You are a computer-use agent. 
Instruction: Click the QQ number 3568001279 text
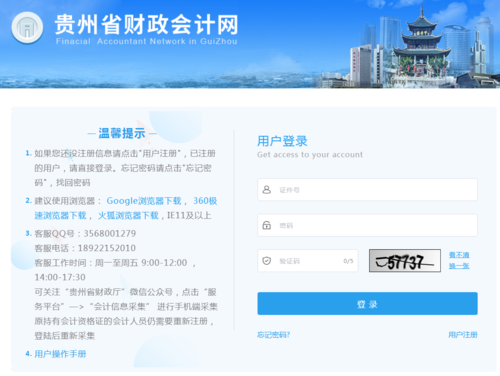(x=110, y=233)
